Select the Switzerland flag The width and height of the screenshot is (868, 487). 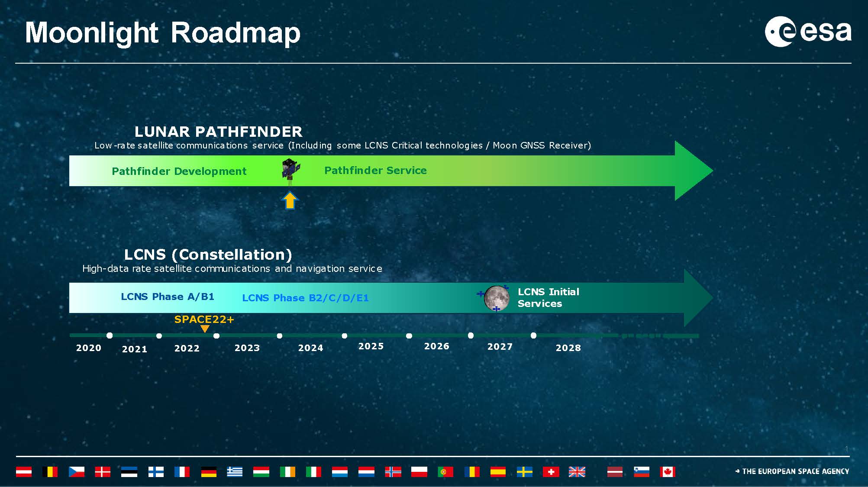(x=551, y=472)
